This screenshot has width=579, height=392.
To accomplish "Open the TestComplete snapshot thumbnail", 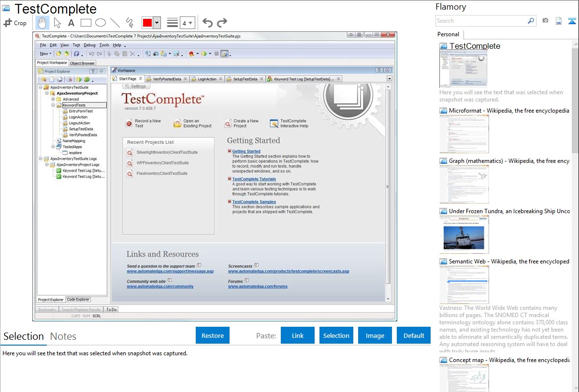I will [463, 69].
